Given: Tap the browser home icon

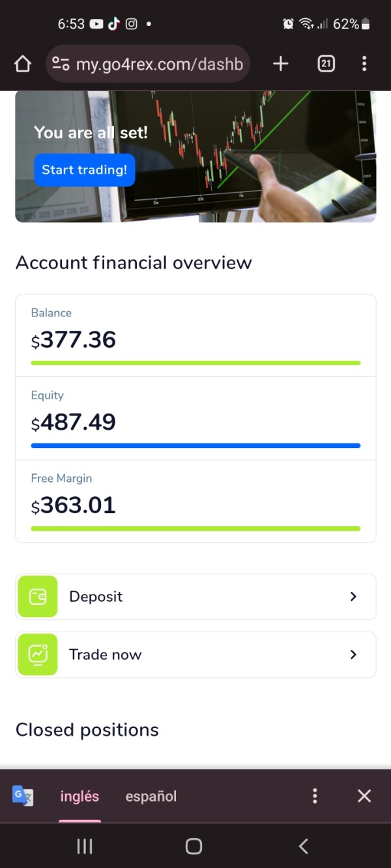Looking at the screenshot, I should click(x=23, y=64).
